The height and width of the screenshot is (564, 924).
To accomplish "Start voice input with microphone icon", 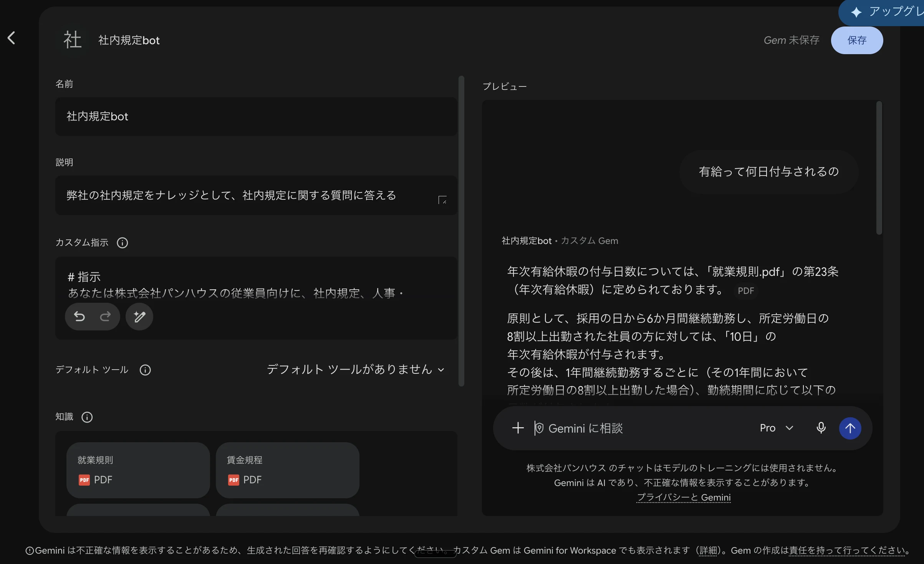I will (x=821, y=428).
